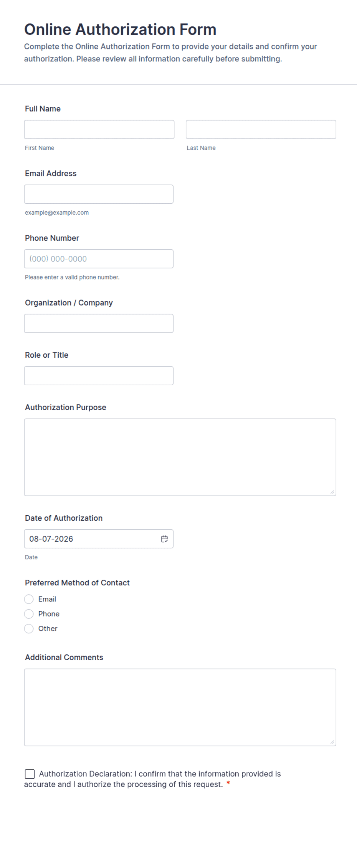The height and width of the screenshot is (868, 357).
Task: Focus the Email Address field
Action: pyautogui.click(x=99, y=194)
